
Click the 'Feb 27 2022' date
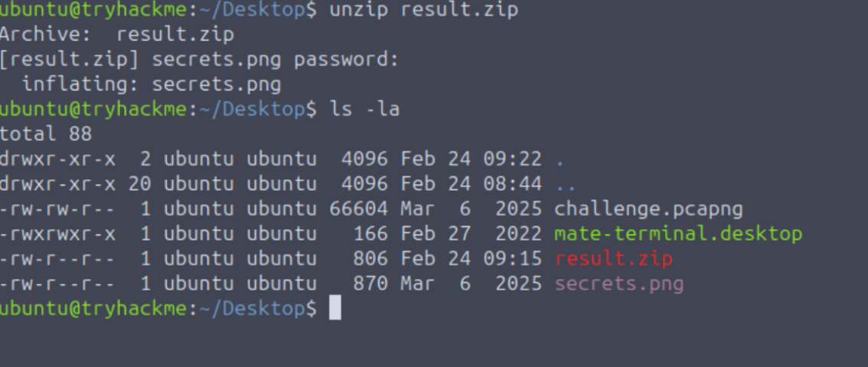tap(471, 234)
